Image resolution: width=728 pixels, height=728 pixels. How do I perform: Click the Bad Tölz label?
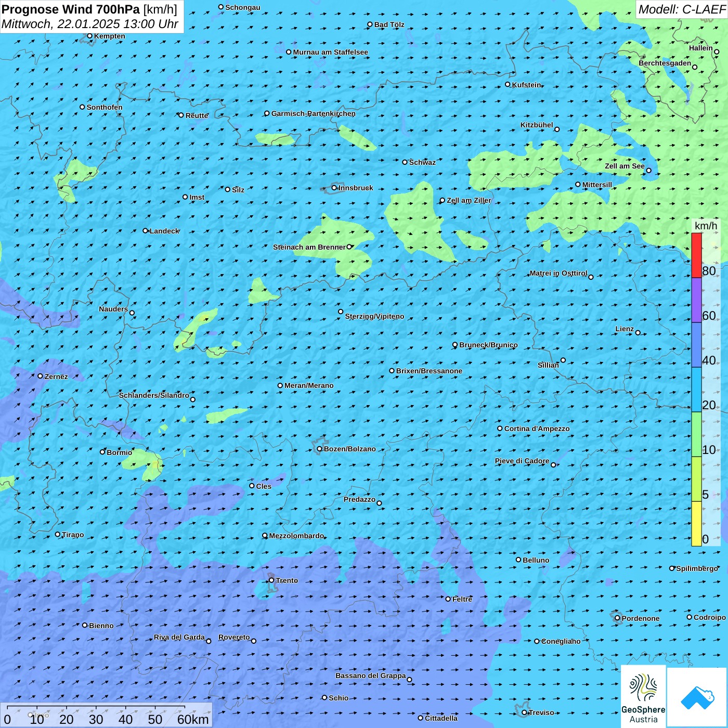(x=389, y=24)
